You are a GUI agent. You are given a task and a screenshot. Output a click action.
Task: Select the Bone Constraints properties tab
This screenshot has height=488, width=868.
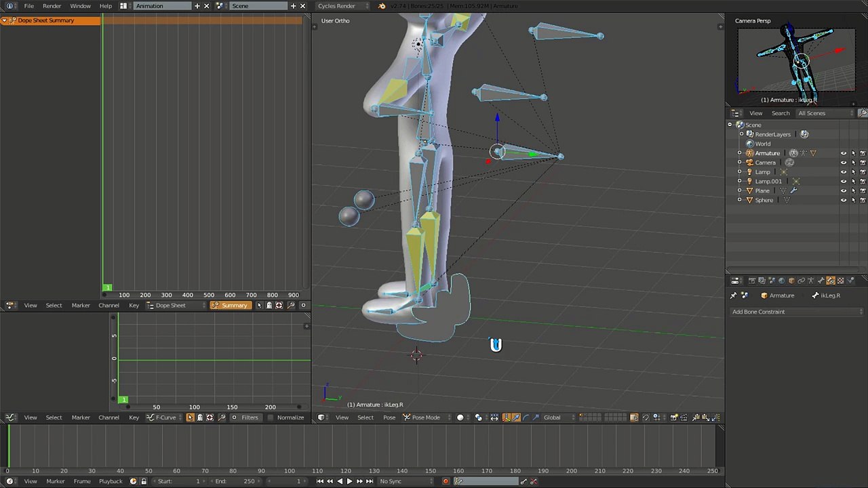[831, 281]
